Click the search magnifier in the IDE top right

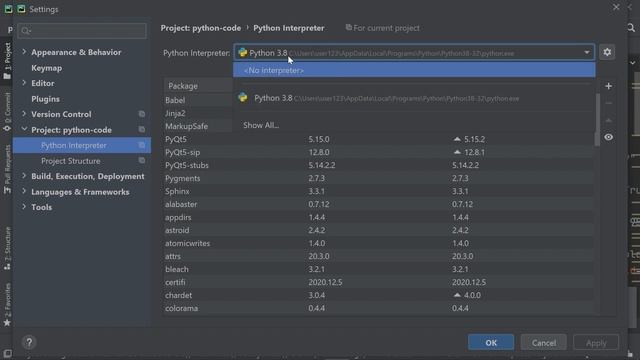[x=631, y=28]
